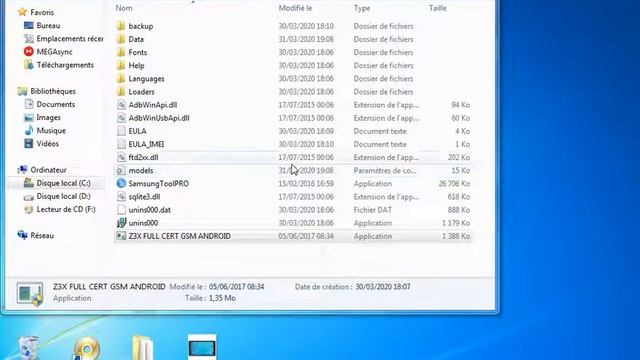The height and width of the screenshot is (360, 640).
Task: Select the EULA_IMEI document icon
Action: coord(121,144)
